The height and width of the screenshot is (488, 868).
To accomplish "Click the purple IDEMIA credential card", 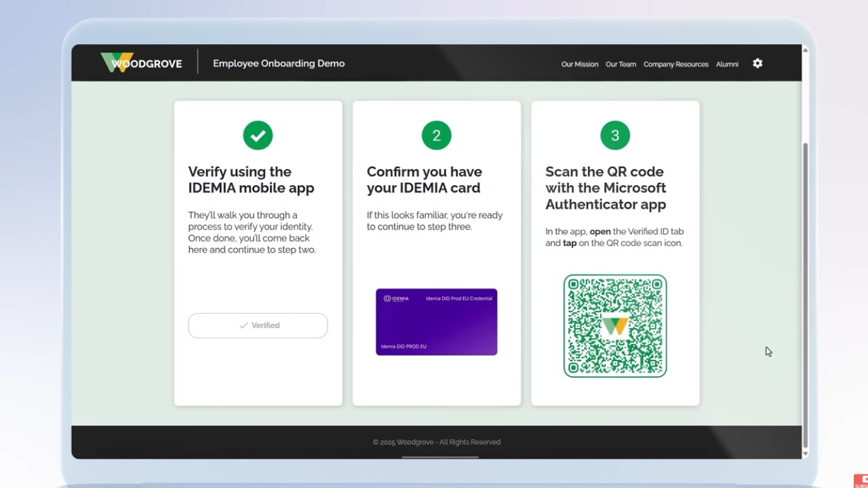I will pyautogui.click(x=437, y=322).
